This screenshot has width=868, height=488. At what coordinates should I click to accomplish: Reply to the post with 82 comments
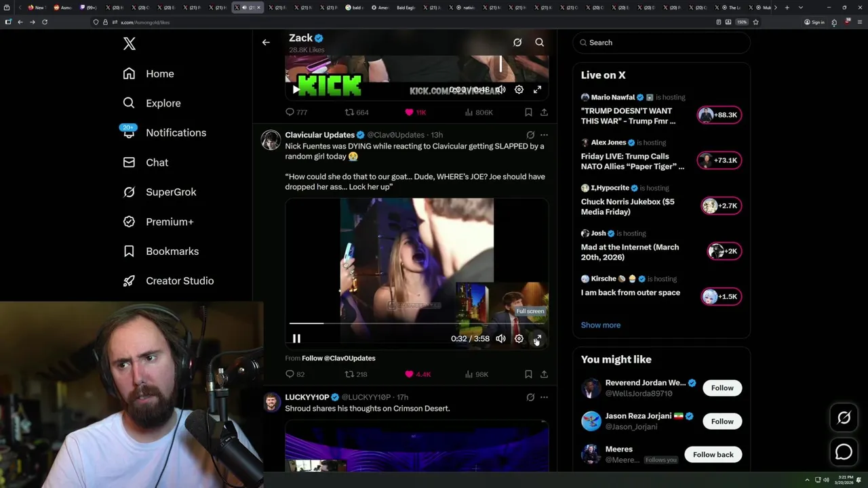pos(295,374)
